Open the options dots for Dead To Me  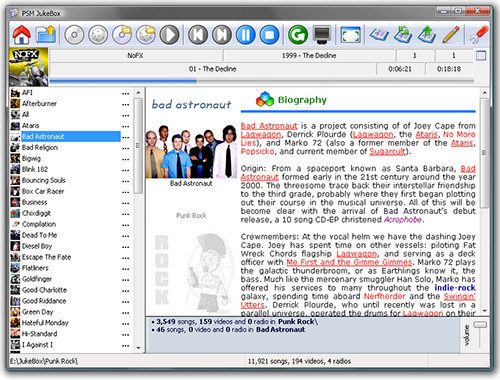(125, 236)
